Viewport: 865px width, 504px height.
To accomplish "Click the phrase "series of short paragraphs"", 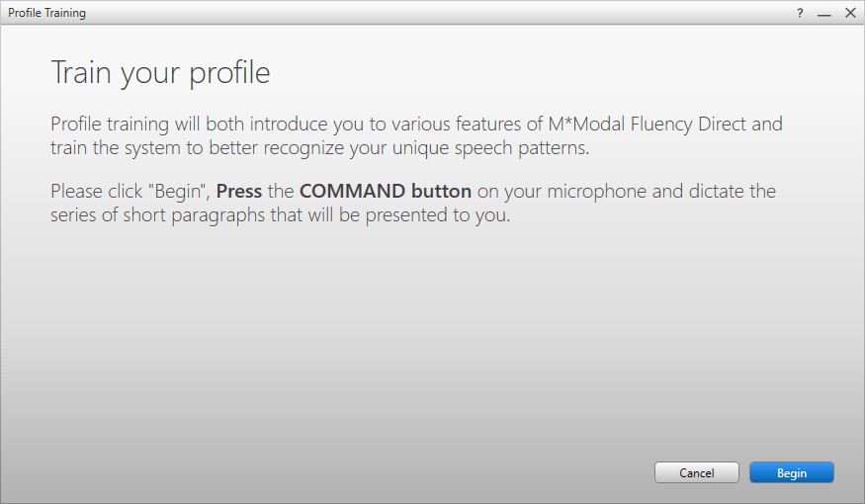I will 158,214.
